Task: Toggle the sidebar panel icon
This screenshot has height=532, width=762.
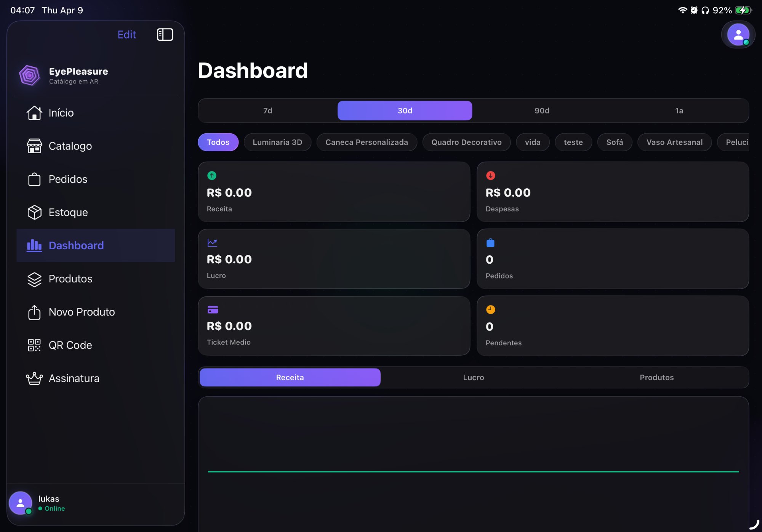Action: pyautogui.click(x=165, y=34)
